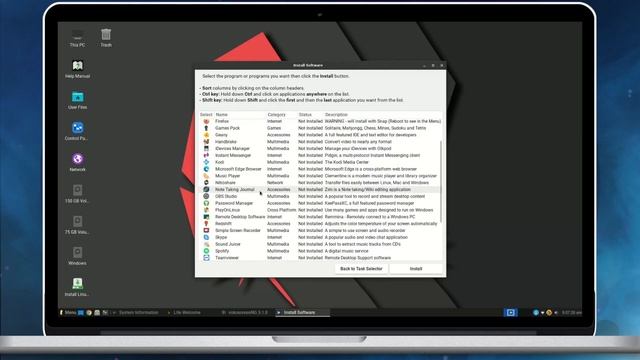Sort the list by the Name column header

click(x=222, y=115)
